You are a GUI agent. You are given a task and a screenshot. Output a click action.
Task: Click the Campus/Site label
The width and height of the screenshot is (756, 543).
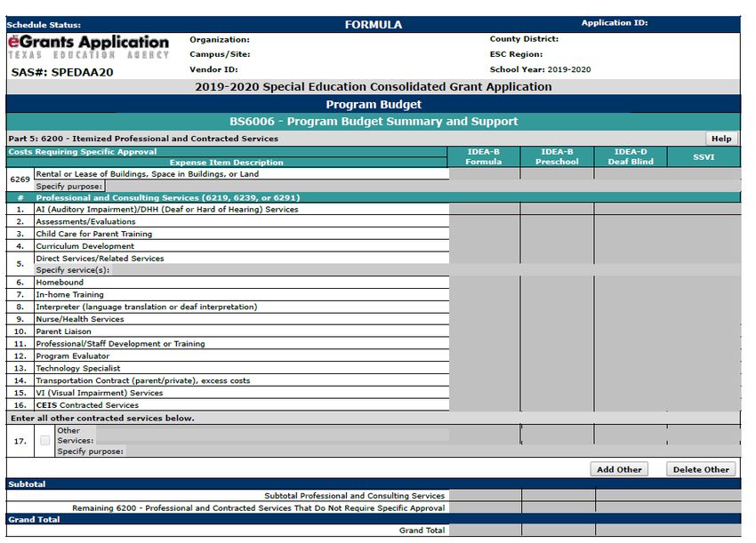coord(220,54)
